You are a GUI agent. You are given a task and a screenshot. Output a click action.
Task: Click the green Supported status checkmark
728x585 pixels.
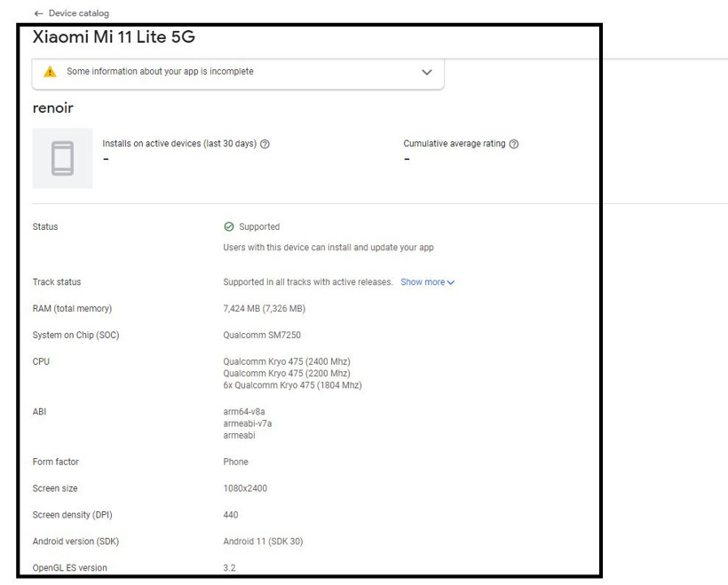click(229, 226)
